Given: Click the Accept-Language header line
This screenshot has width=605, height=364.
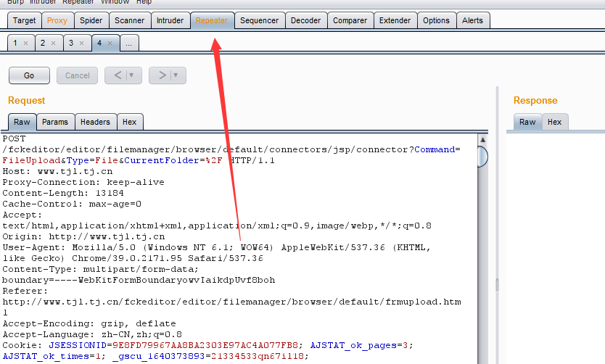Looking at the screenshot, I should [x=92, y=334].
